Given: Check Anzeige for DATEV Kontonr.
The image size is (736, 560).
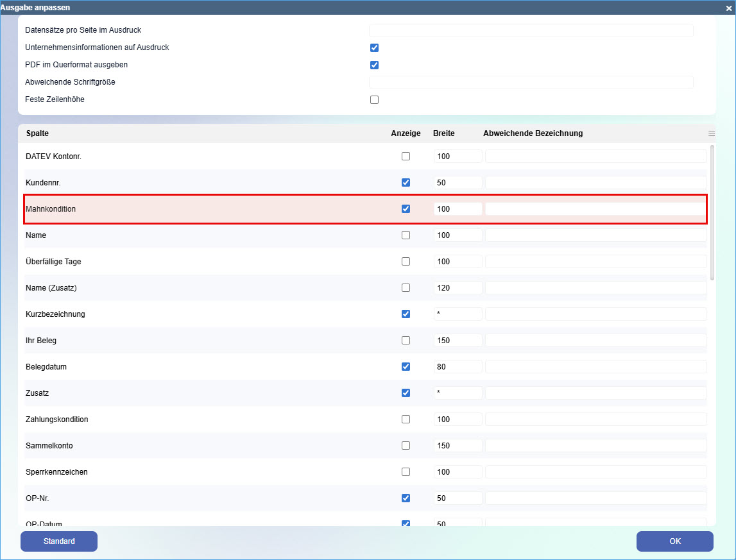Looking at the screenshot, I should (406, 156).
